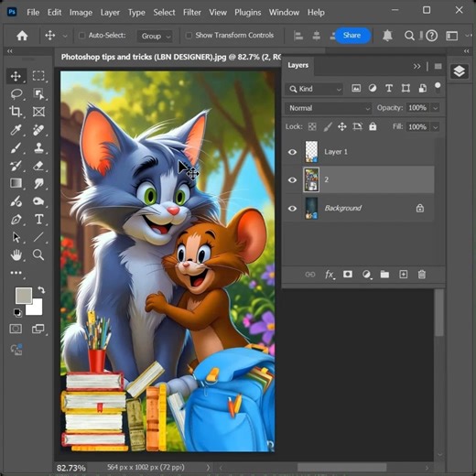The width and height of the screenshot is (476, 476).
Task: Add a layer mask
Action: (x=348, y=274)
